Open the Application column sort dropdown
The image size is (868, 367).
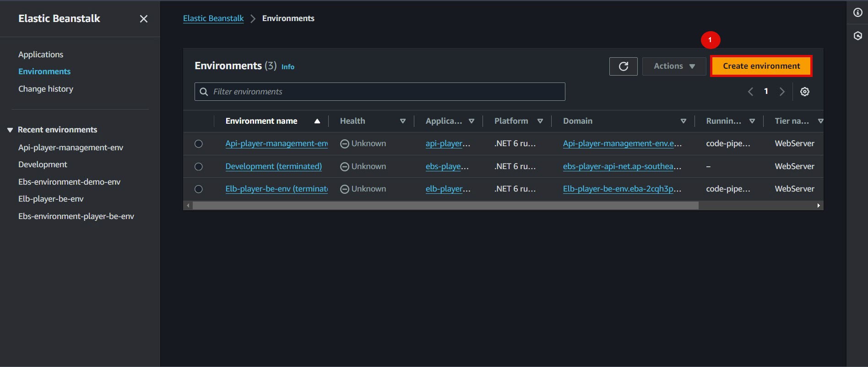[472, 121]
